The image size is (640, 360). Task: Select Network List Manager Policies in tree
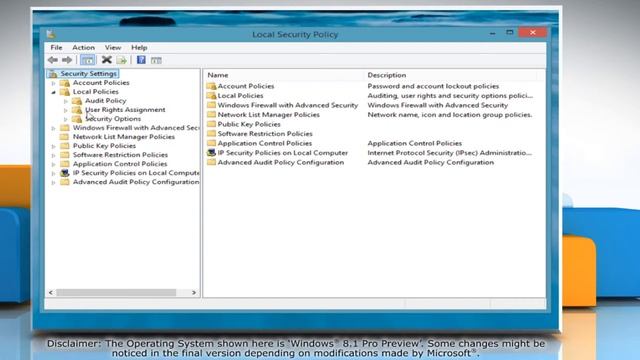(124, 137)
